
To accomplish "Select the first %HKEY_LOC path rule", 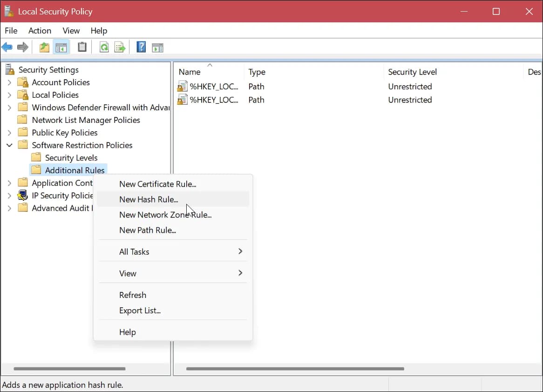I will point(213,87).
